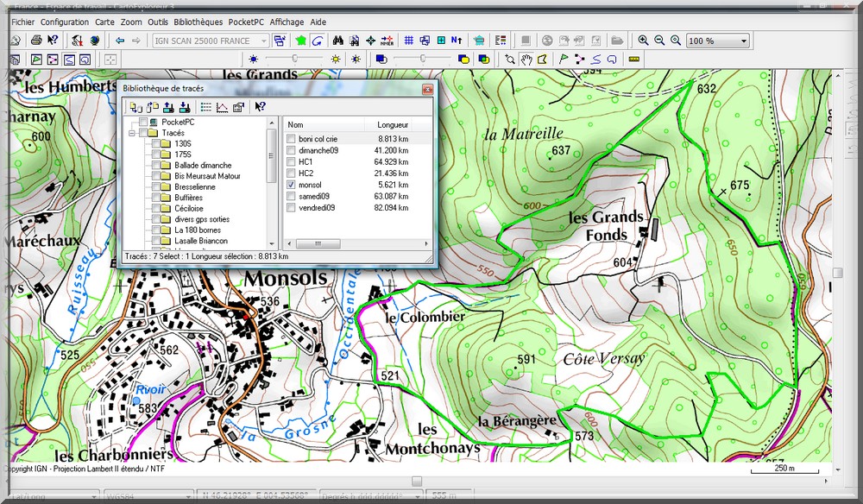Click the back arrow navigation icon
The width and height of the screenshot is (863, 504).
(119, 41)
